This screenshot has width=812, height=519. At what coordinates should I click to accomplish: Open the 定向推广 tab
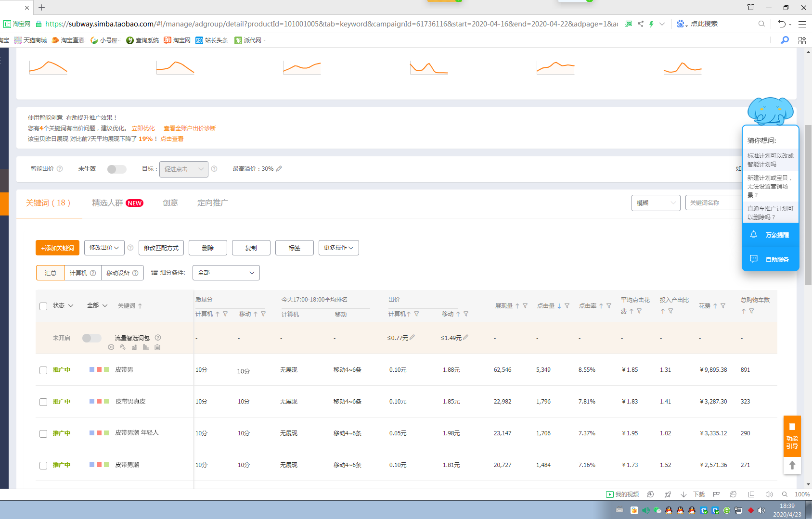coord(212,203)
